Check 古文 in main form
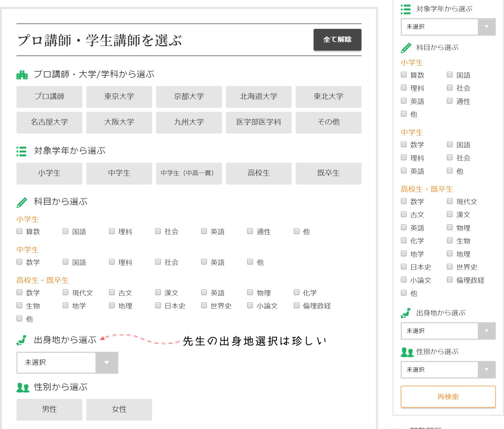 pos(112,292)
